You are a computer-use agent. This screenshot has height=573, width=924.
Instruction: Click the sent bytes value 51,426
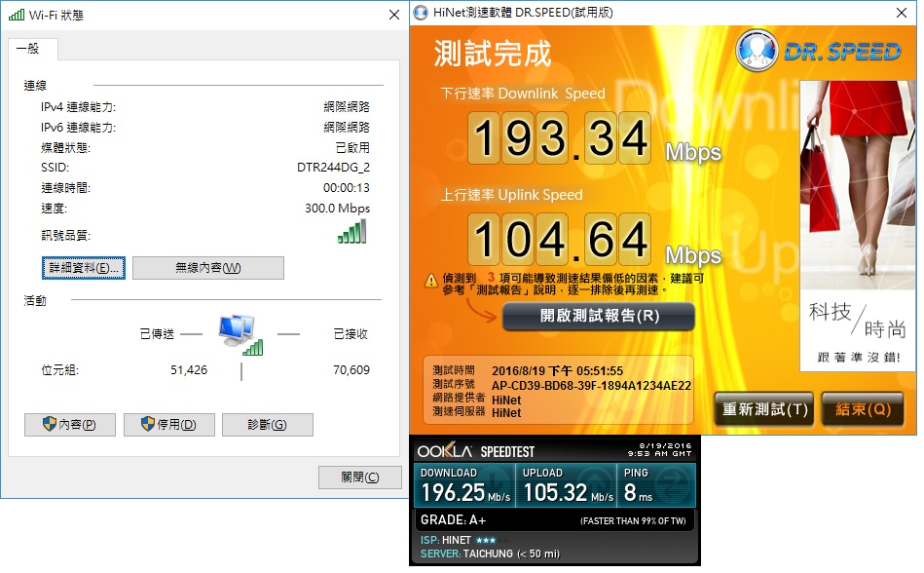pos(189,369)
